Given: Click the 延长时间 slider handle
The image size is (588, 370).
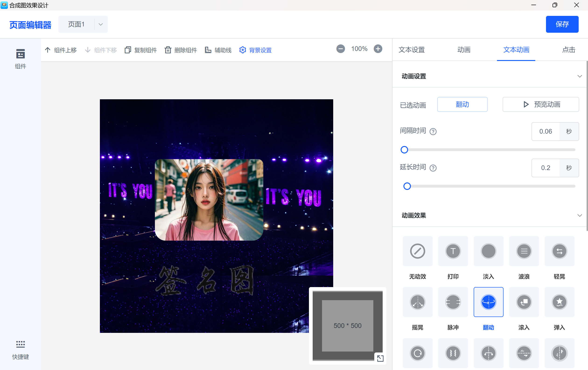Looking at the screenshot, I should click(x=407, y=186).
